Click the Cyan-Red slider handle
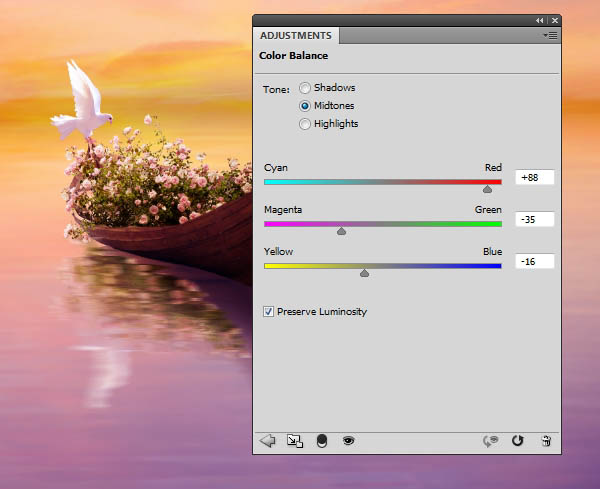The width and height of the screenshot is (600, 489). pos(487,189)
